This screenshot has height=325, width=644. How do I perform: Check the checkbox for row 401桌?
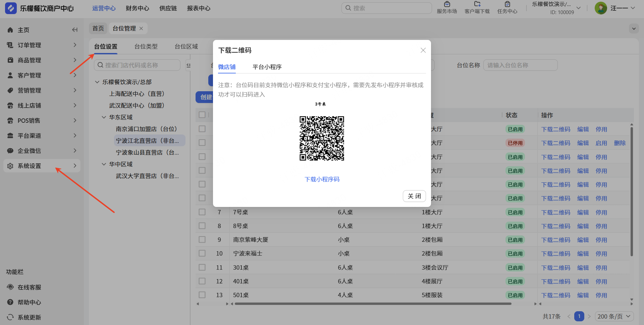(202, 281)
